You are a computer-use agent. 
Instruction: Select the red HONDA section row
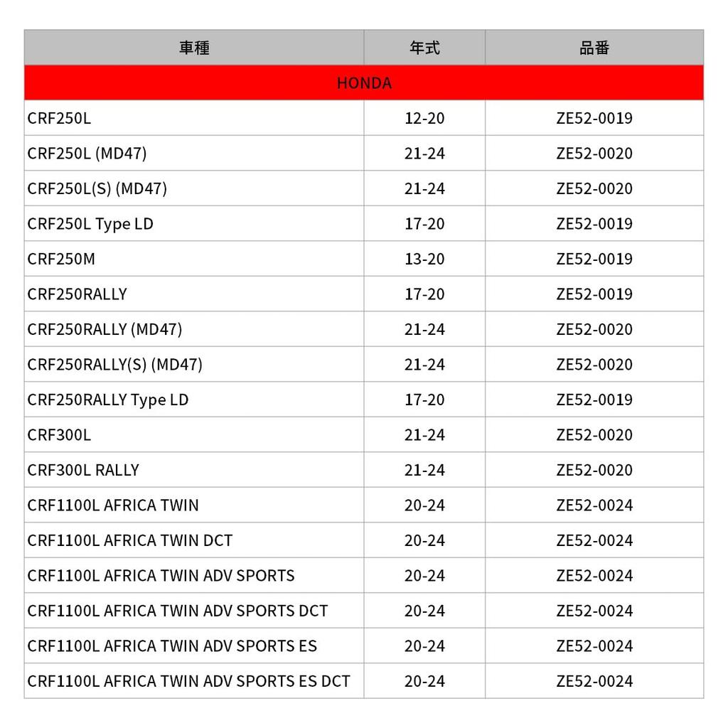[364, 83]
